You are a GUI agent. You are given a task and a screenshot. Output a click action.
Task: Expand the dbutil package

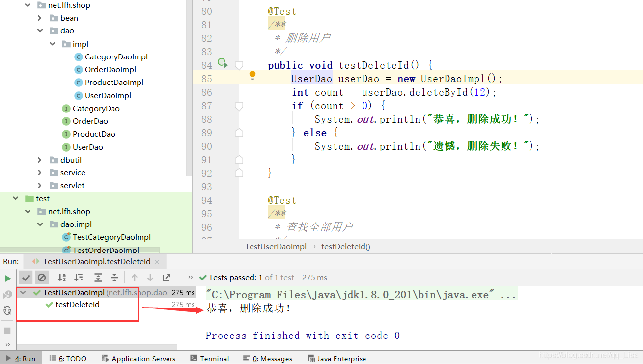click(x=40, y=160)
